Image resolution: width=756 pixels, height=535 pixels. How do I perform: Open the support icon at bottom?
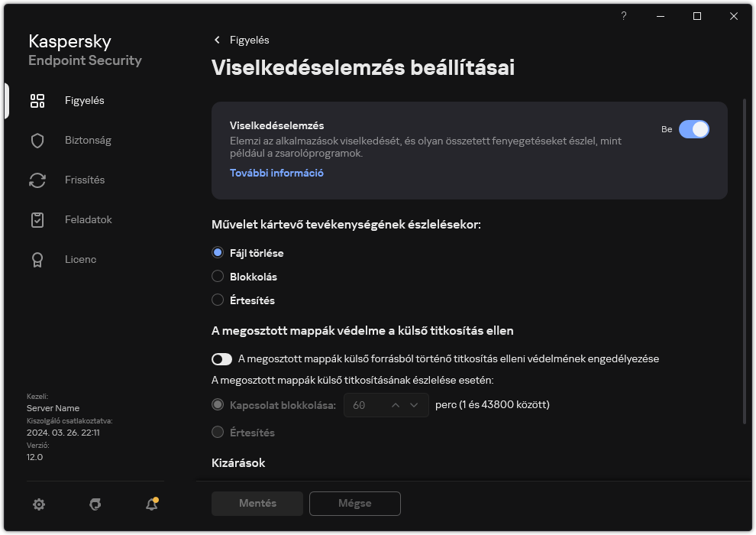coord(95,504)
